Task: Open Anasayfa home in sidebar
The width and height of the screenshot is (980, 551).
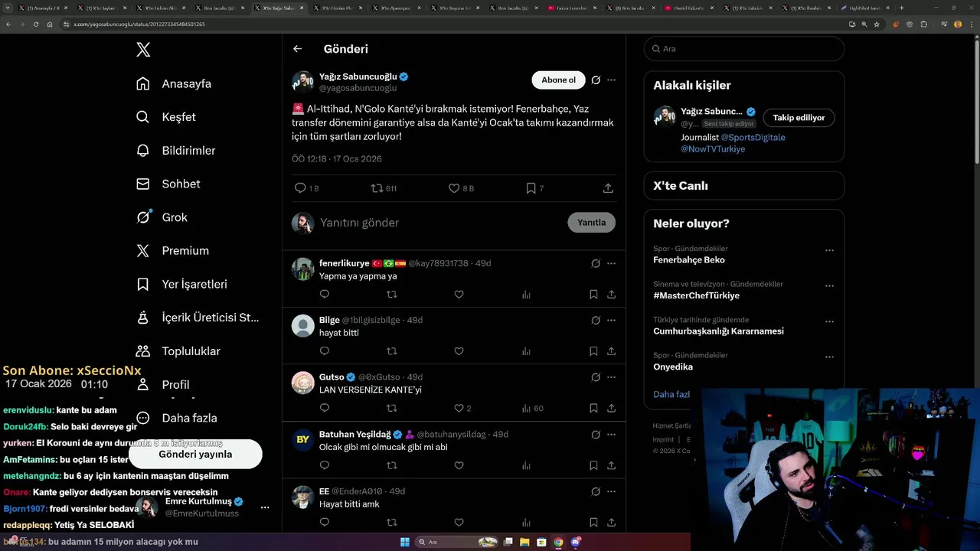Action: pos(173,83)
